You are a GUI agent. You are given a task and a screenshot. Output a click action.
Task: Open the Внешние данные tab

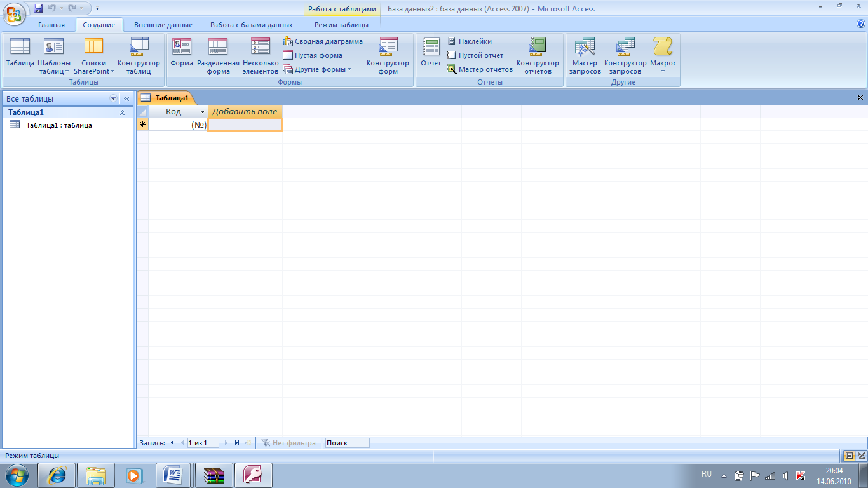point(163,25)
